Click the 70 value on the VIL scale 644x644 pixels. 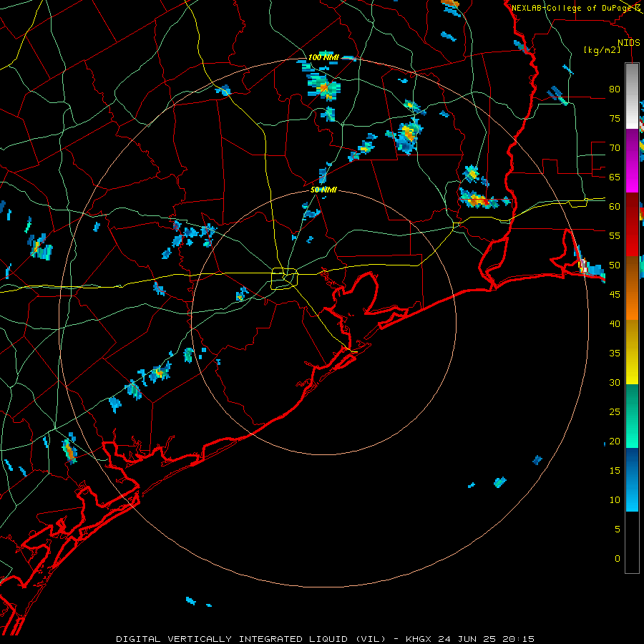[615, 148]
